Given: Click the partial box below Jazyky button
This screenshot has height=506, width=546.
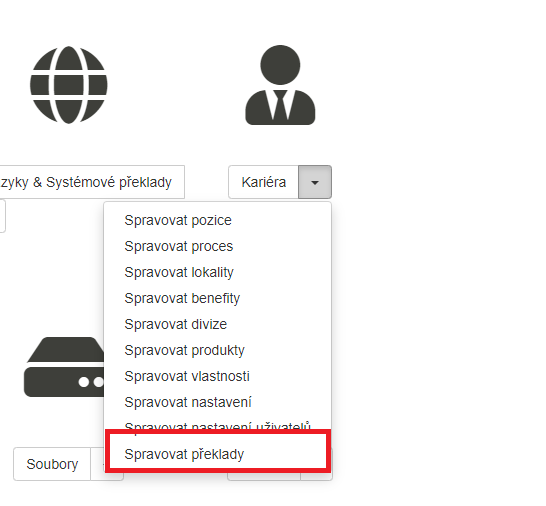Looking at the screenshot, I should coord(2,216).
